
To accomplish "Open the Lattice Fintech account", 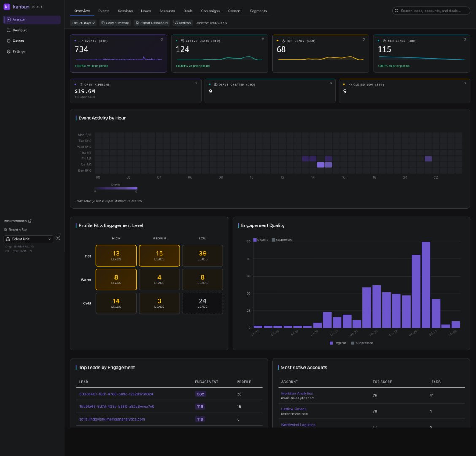I will (294, 409).
